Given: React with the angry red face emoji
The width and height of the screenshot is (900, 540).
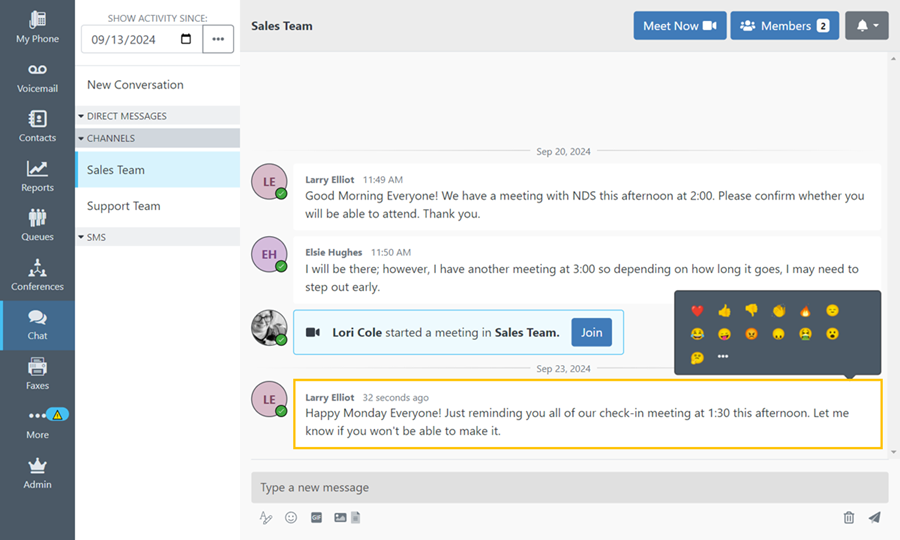Looking at the screenshot, I should pyautogui.click(x=751, y=334).
